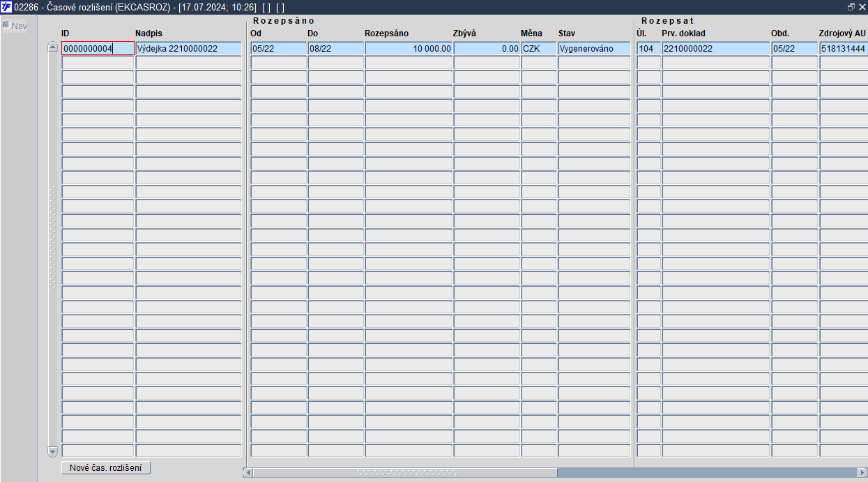Click the Nové čas. rozlišení button
Viewport: 868px width, 482px height.
pos(106,467)
